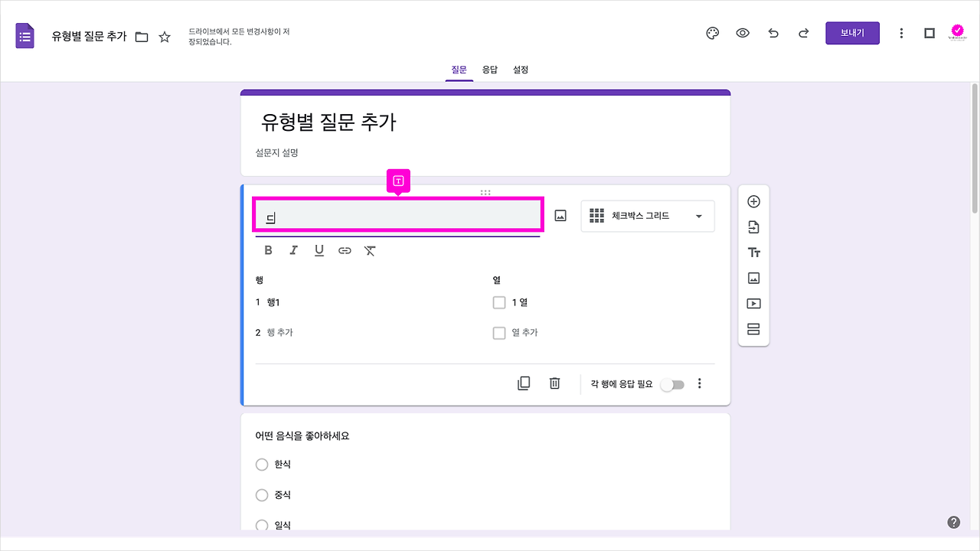Image resolution: width=980 pixels, height=551 pixels.
Task: Open the 체크박스 그리드 question type dropdown
Action: click(647, 216)
